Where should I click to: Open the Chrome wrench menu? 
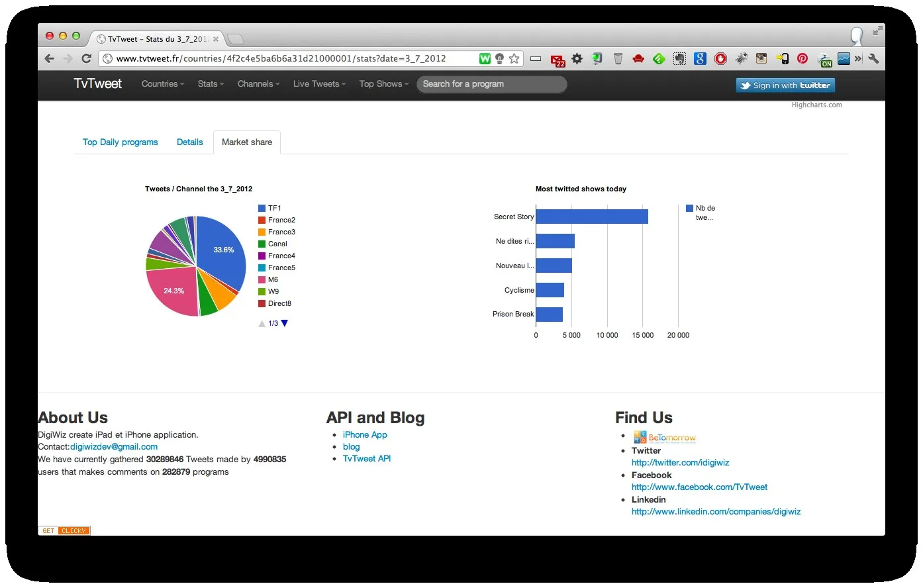(873, 58)
